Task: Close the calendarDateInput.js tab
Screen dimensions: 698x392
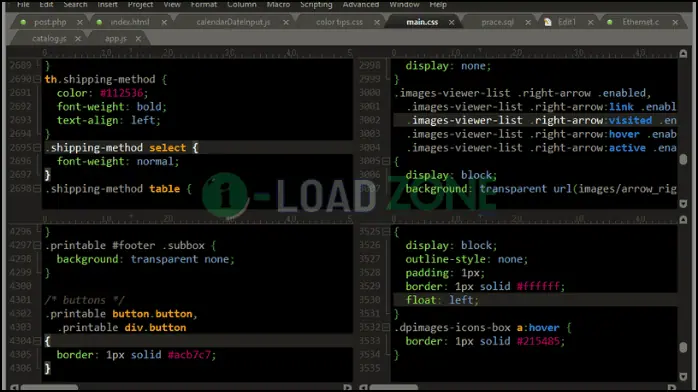Action: [286, 22]
